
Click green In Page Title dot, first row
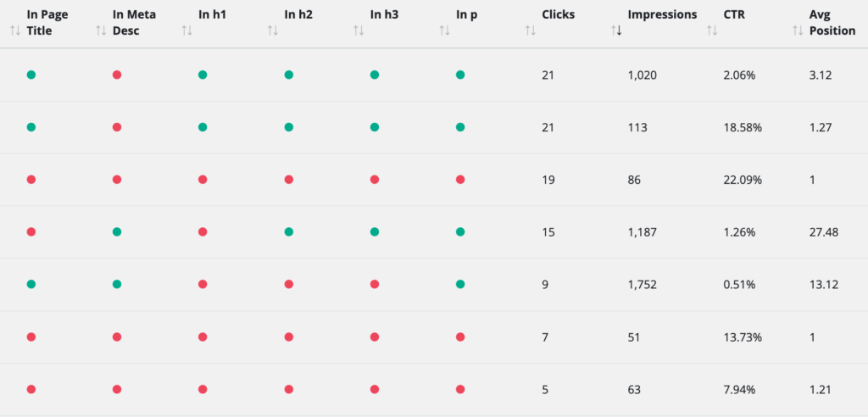pos(31,75)
